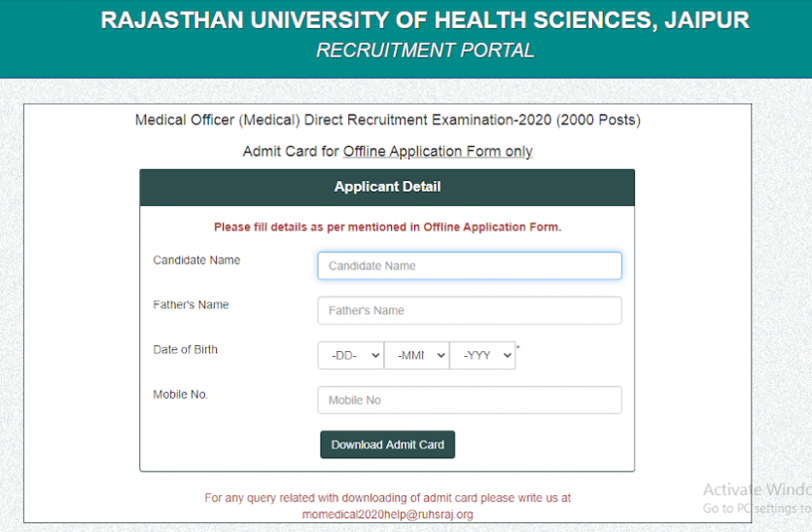Open the -MM- month dropdown
The image size is (812, 532).
click(416, 355)
